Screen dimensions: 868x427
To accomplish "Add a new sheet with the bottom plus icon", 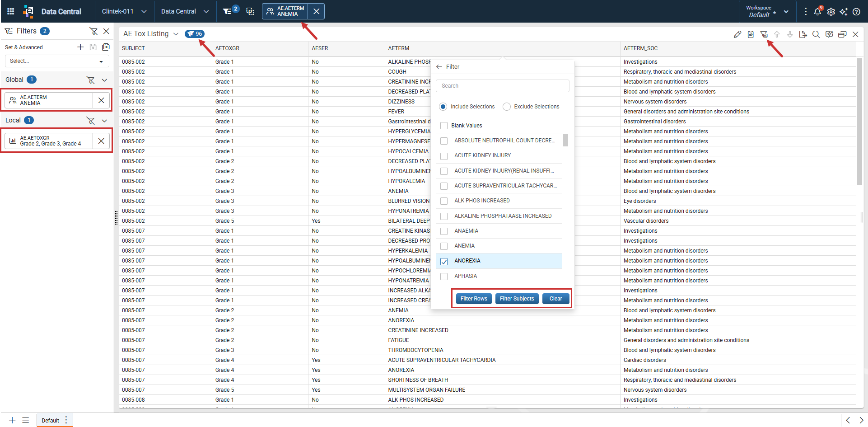I will point(12,420).
